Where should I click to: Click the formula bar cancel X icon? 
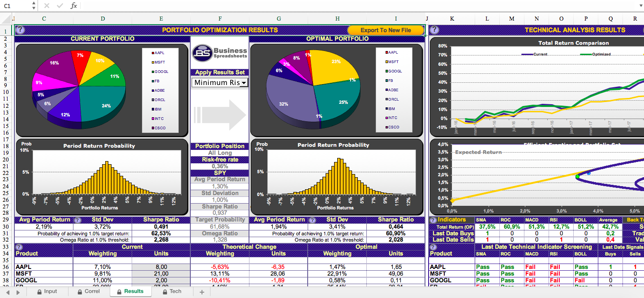click(x=47, y=6)
